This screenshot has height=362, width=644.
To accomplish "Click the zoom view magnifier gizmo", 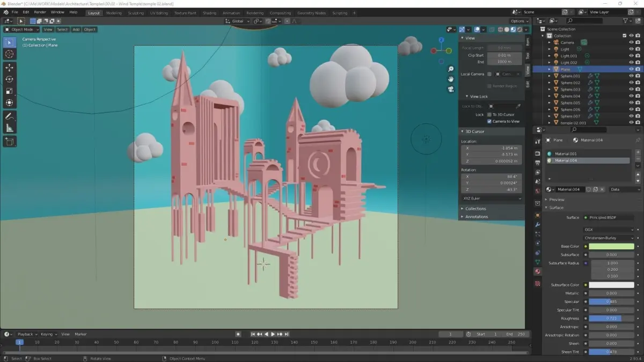I will (451, 69).
